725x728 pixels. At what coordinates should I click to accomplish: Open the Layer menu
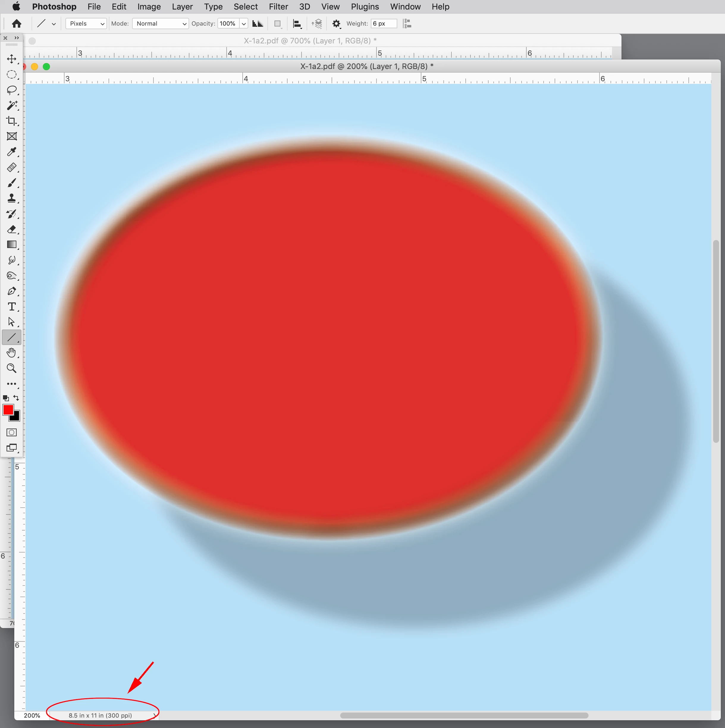(x=182, y=7)
